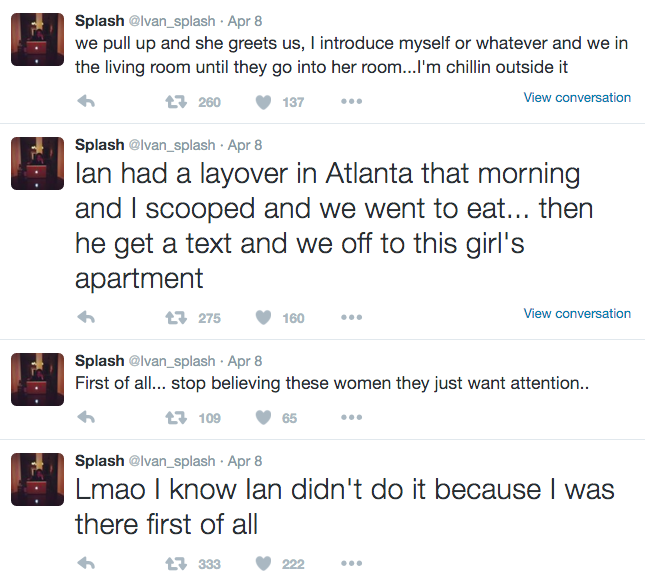
Task: Reply to the Atlanta layover tweet
Action: click(86, 317)
